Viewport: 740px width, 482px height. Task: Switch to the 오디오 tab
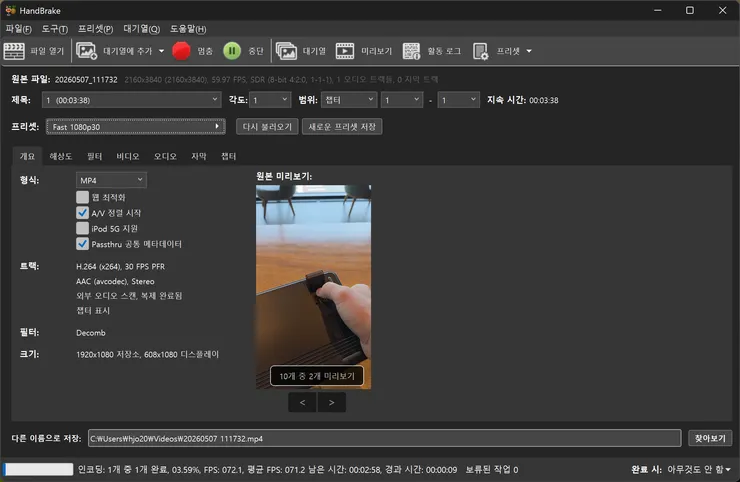coord(165,156)
